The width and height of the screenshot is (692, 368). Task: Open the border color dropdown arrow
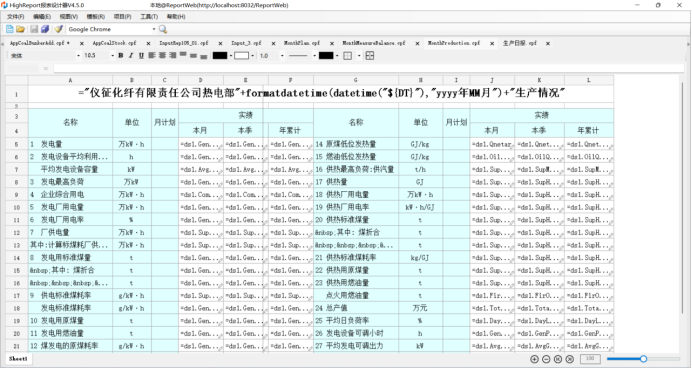click(x=337, y=56)
